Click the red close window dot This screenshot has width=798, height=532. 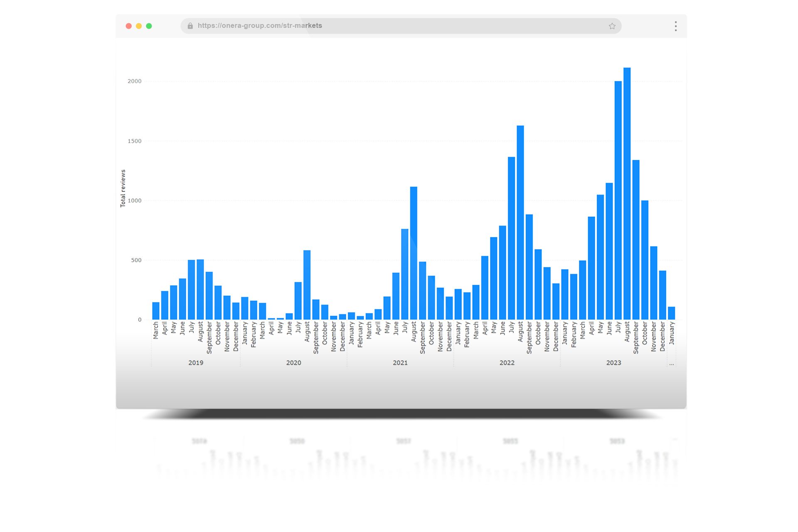[129, 26]
